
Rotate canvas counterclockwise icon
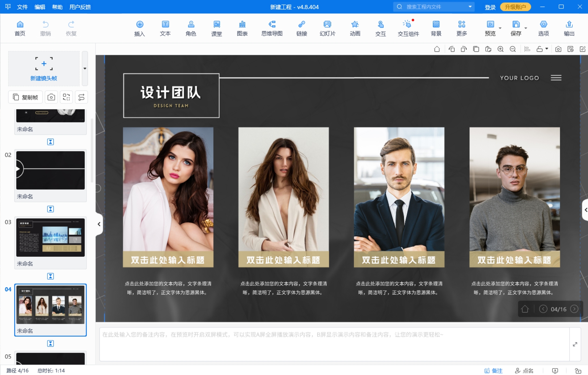pyautogui.click(x=452, y=49)
